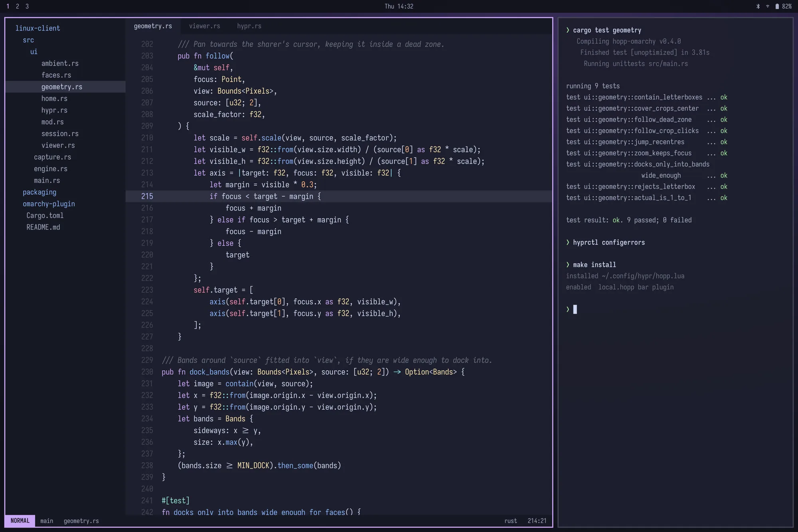Expand the omarchy-plugin folder
This screenshot has height=532, width=798.
[49, 204]
